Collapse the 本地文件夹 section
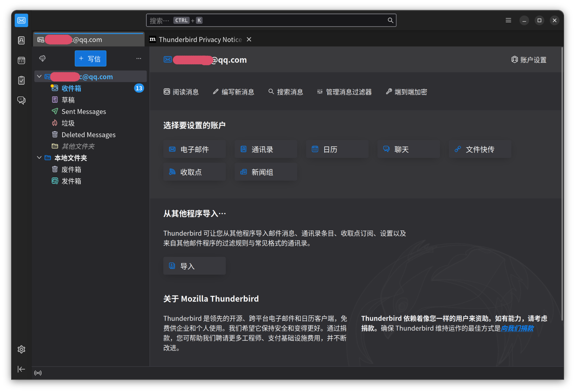The image size is (575, 392). click(39, 158)
